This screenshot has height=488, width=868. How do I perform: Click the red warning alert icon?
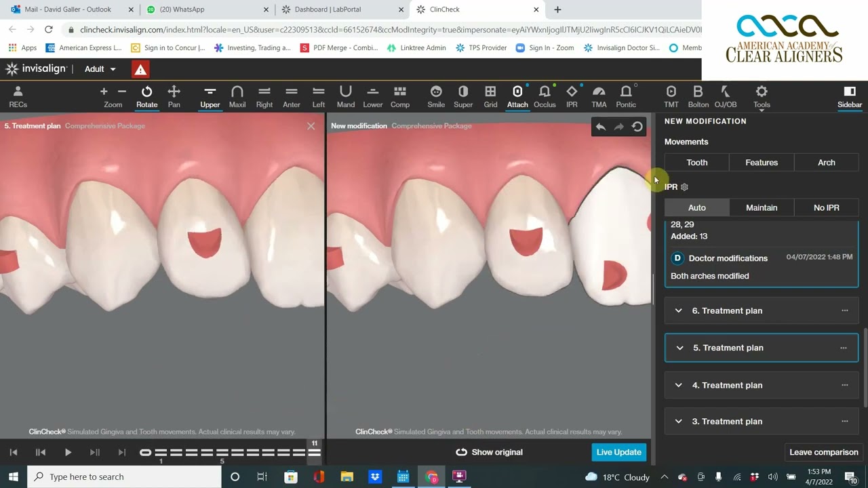140,69
